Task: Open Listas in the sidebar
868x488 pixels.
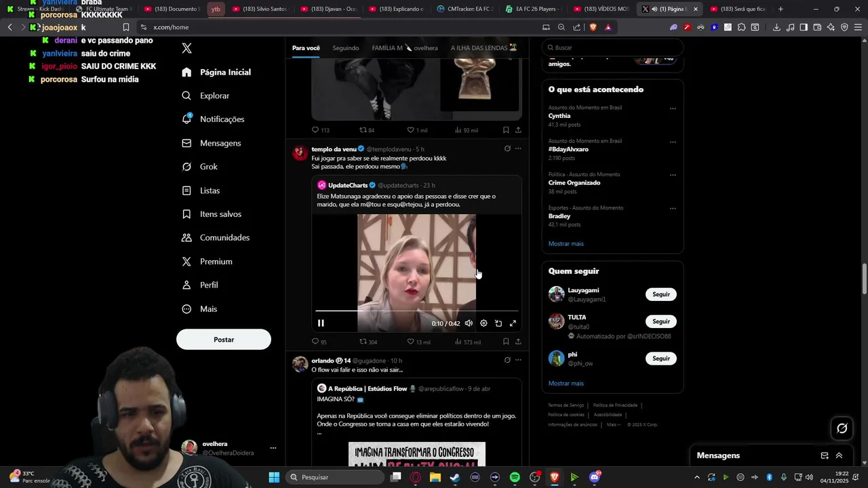Action: (x=201, y=190)
